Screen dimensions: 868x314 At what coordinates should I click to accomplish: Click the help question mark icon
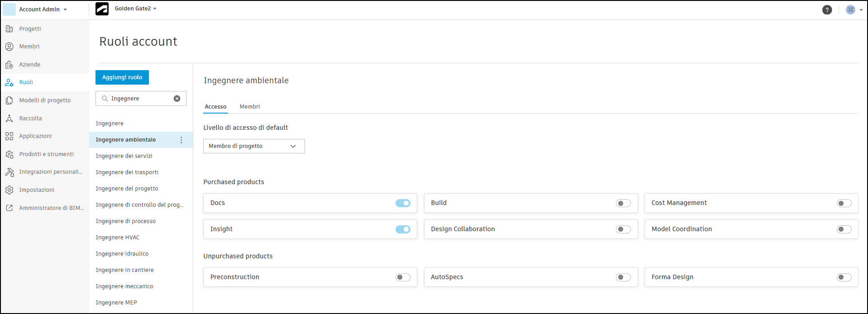[827, 10]
